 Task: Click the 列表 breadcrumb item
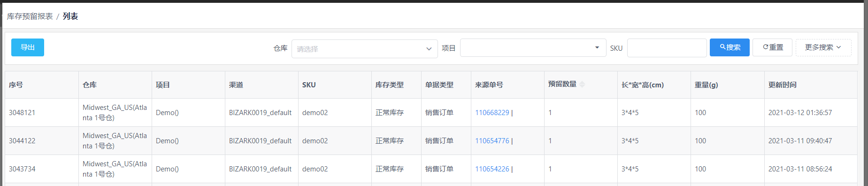[70, 16]
